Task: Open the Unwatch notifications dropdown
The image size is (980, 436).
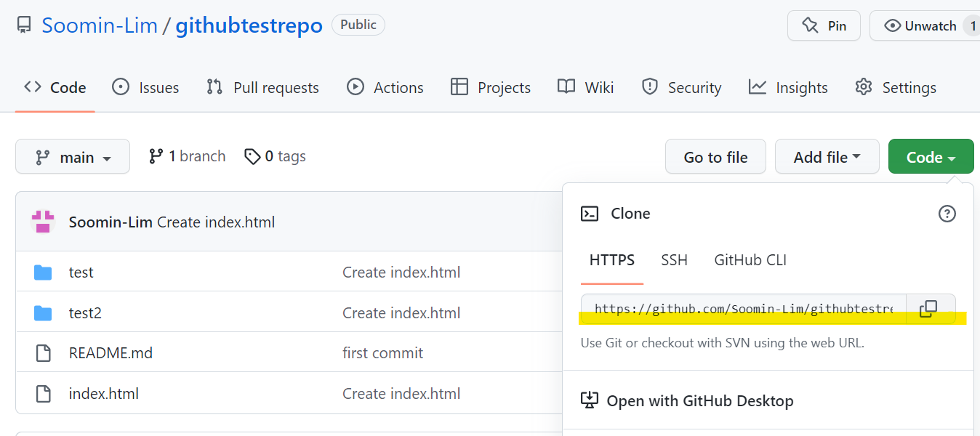Action: pyautogui.click(x=925, y=25)
